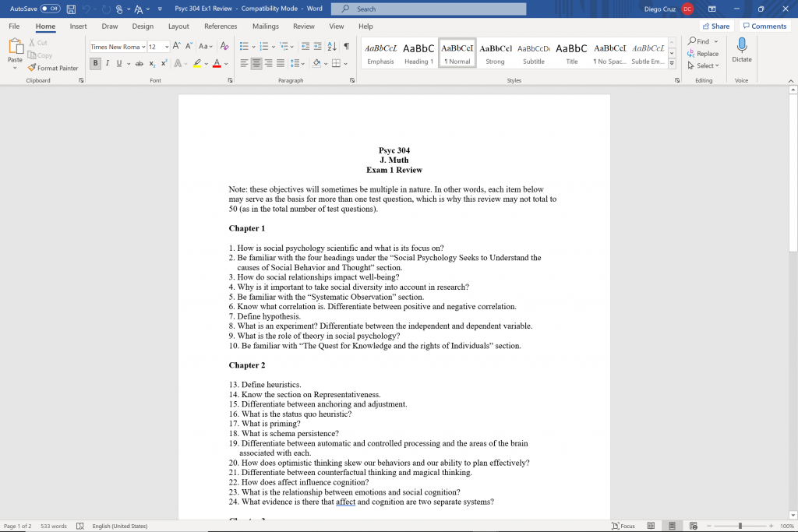Screen dimensions: 798x532
Task: Click the Multilevel List icon
Action: (x=284, y=46)
